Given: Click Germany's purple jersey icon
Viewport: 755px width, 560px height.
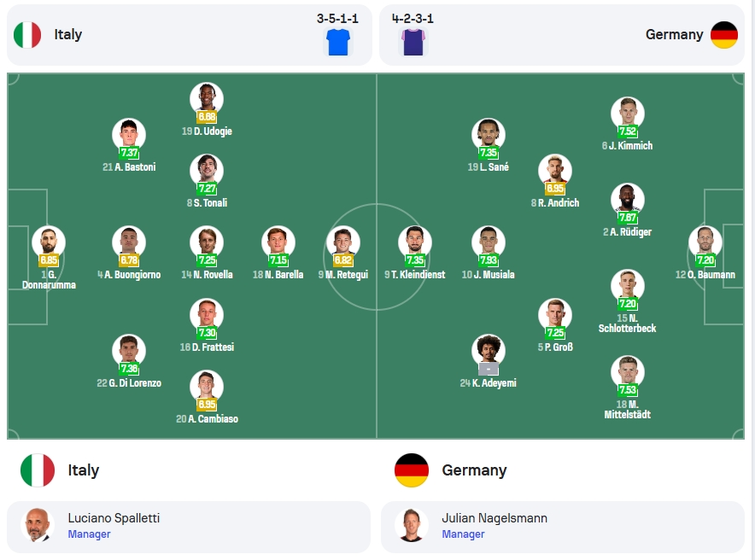Looking at the screenshot, I should (x=413, y=42).
